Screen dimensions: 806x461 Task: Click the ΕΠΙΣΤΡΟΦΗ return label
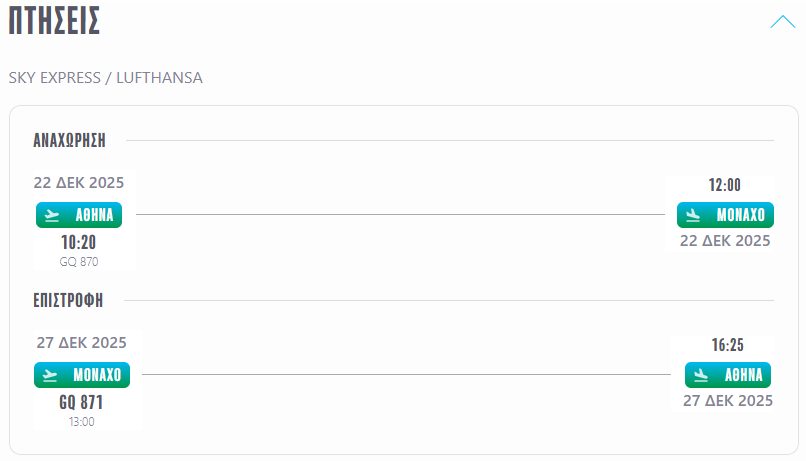pyautogui.click(x=68, y=300)
